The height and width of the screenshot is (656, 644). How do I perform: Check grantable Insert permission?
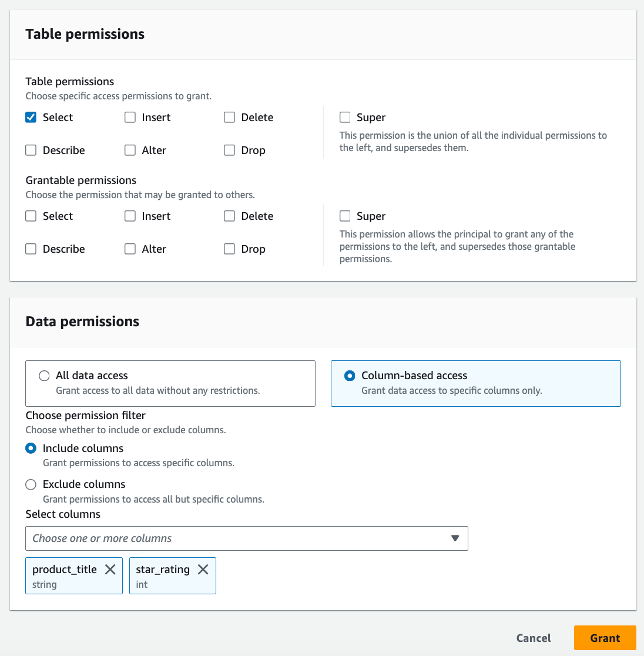pyautogui.click(x=130, y=216)
